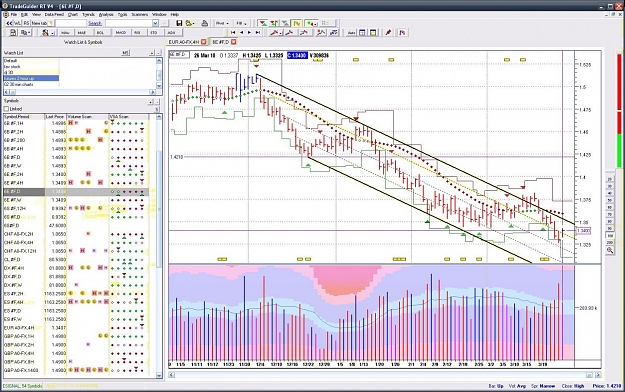Toggle the VSA signals with bar icon

[274, 23]
